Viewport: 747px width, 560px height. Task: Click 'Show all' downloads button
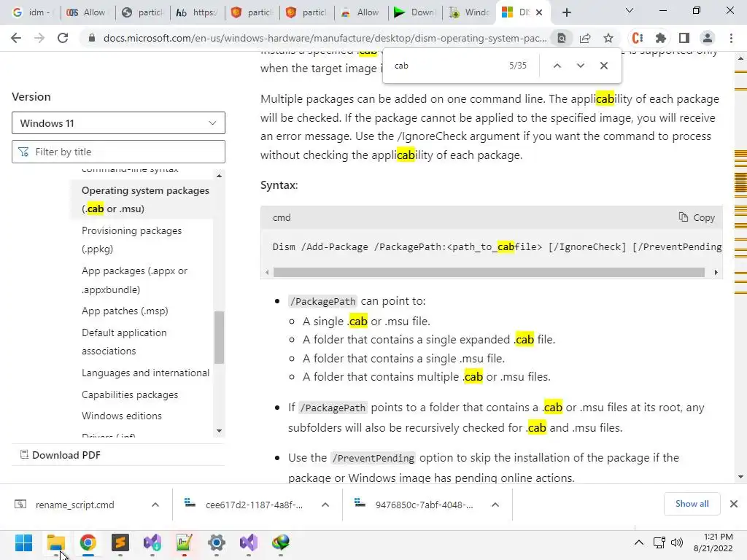point(692,504)
